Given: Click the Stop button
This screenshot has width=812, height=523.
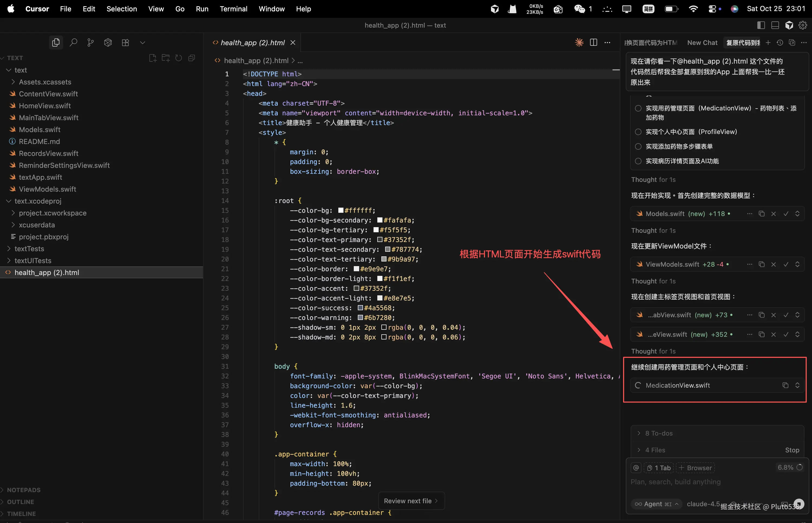Looking at the screenshot, I should [x=792, y=450].
